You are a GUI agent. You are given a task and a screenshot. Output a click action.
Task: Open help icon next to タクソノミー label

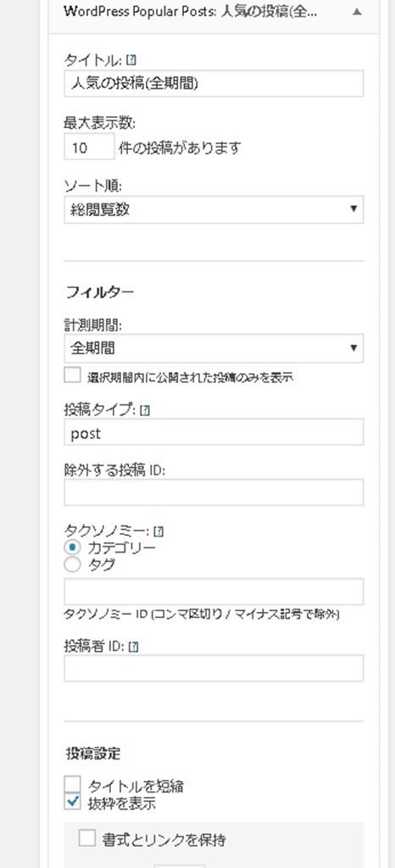click(x=159, y=532)
